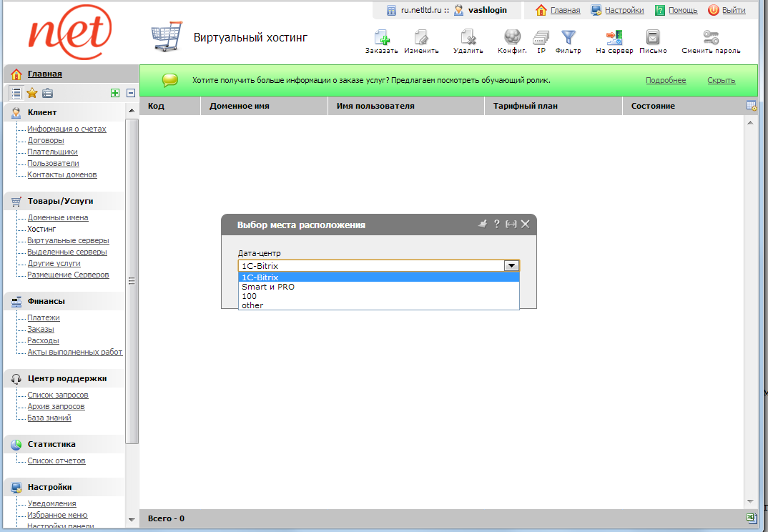The width and height of the screenshot is (768, 532).
Task: Click the Письмо toolbar icon
Action: point(652,38)
